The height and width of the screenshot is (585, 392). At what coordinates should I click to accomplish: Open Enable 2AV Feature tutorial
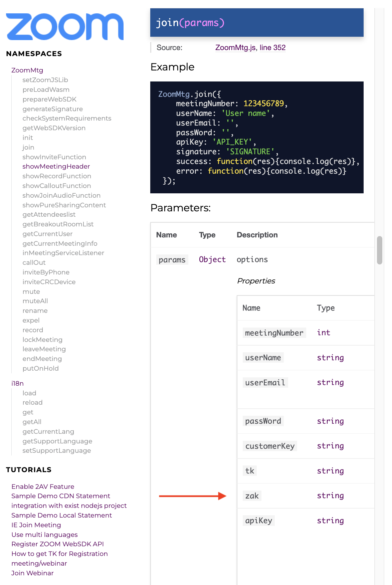pos(43,486)
